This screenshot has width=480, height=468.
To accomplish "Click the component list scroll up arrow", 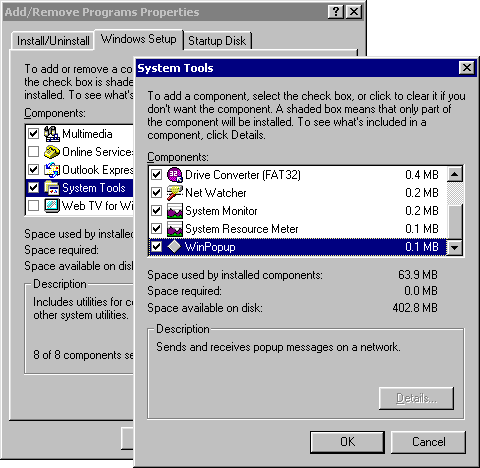I will (x=455, y=174).
